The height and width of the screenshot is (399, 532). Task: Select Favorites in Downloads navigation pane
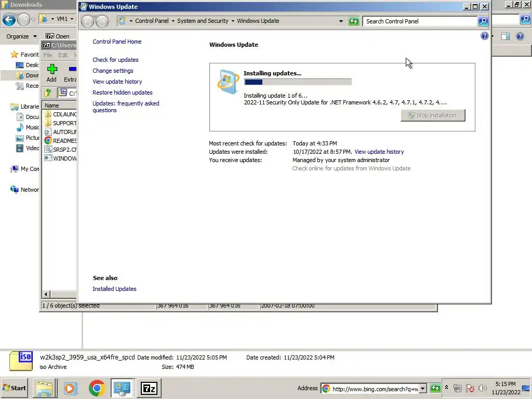pyautogui.click(x=25, y=54)
